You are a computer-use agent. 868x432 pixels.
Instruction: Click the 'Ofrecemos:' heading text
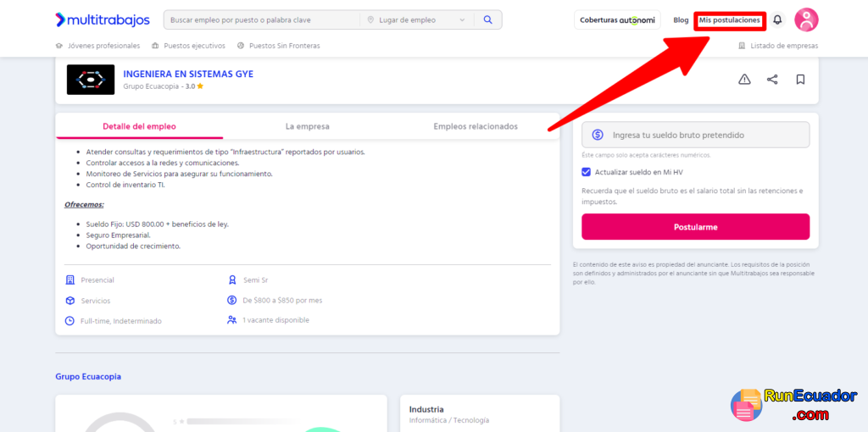click(84, 205)
